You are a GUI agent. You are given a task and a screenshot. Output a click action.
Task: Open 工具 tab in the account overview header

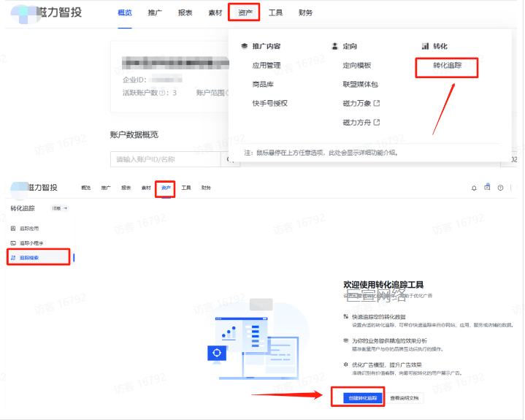pyautogui.click(x=275, y=12)
